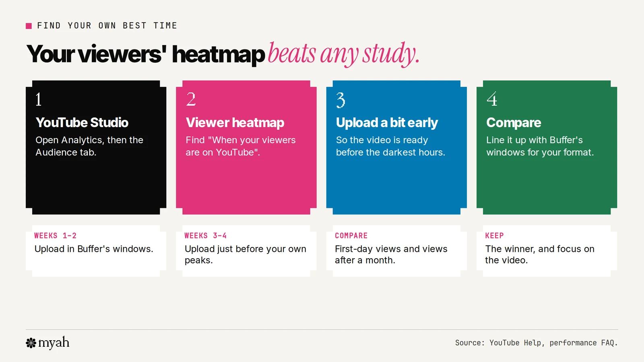Click the pink square bullet next to the header
The image size is (644, 362).
pyautogui.click(x=29, y=26)
